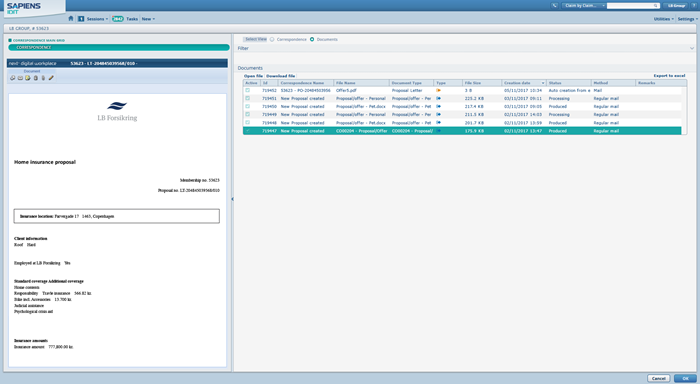The width and height of the screenshot is (700, 384).
Task: Click Export to excel link
Action: click(x=669, y=76)
